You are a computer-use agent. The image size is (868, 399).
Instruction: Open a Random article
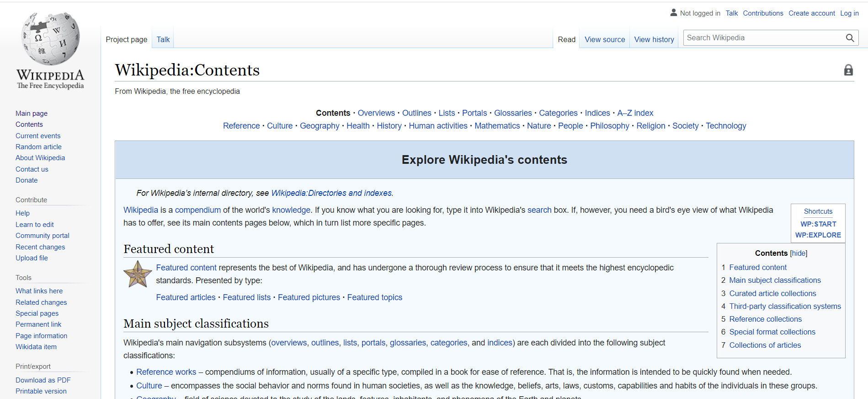(x=38, y=147)
